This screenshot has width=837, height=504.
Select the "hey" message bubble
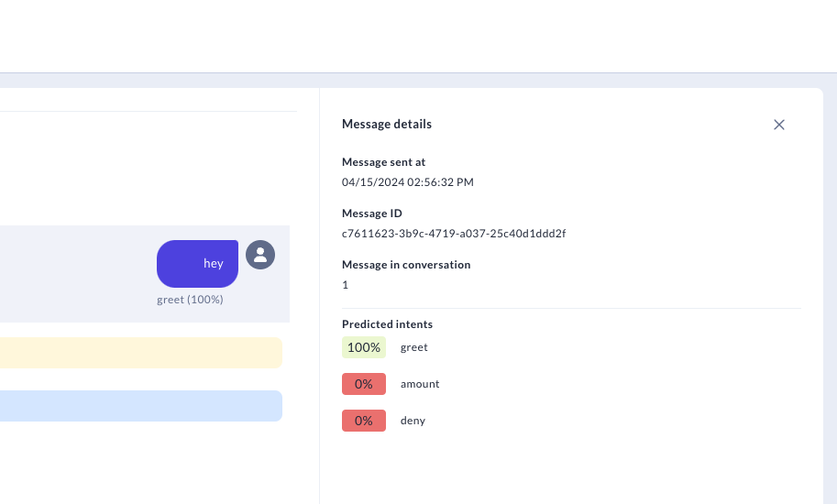point(198,264)
